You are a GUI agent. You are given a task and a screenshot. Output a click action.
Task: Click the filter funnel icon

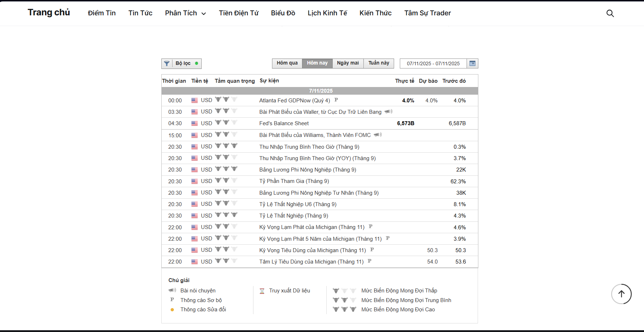[x=167, y=63]
